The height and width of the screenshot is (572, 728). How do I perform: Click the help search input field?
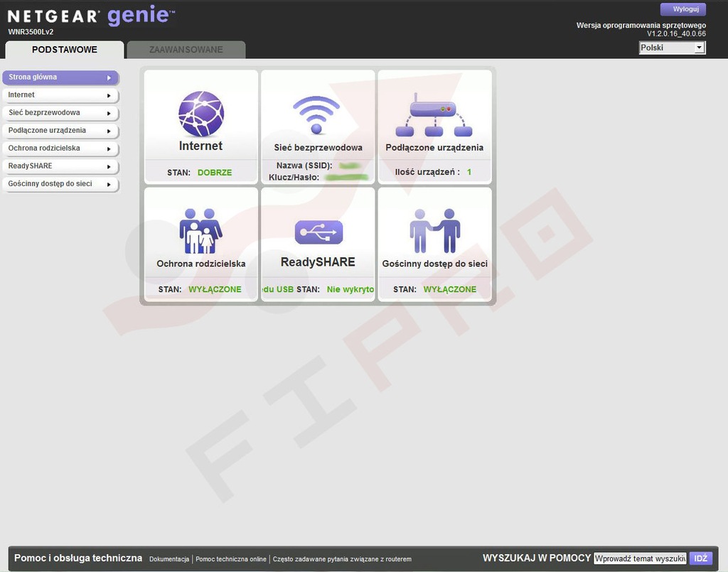coord(641,558)
